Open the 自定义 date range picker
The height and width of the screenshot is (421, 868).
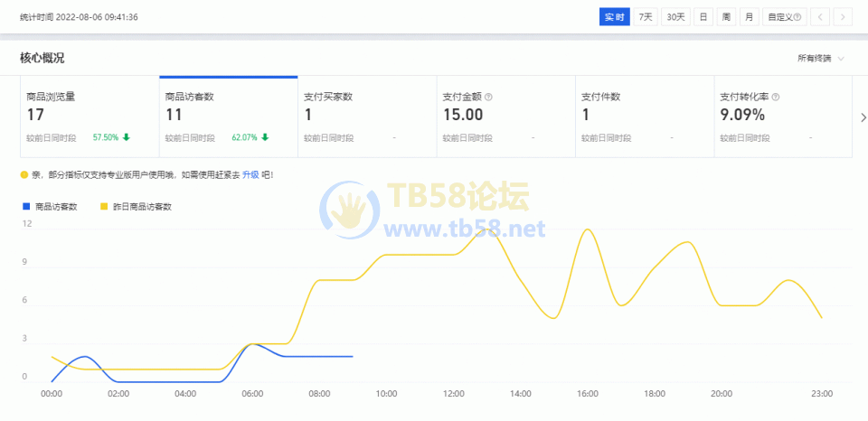click(x=782, y=16)
